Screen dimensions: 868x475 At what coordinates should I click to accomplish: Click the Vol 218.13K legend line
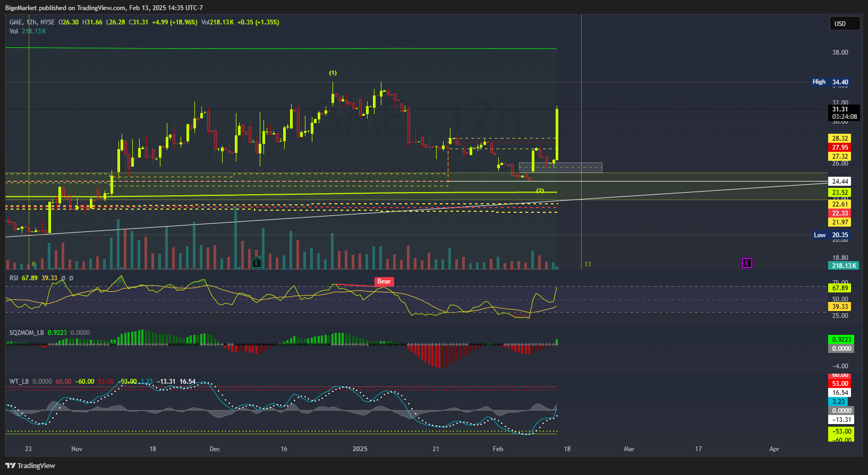(28, 31)
